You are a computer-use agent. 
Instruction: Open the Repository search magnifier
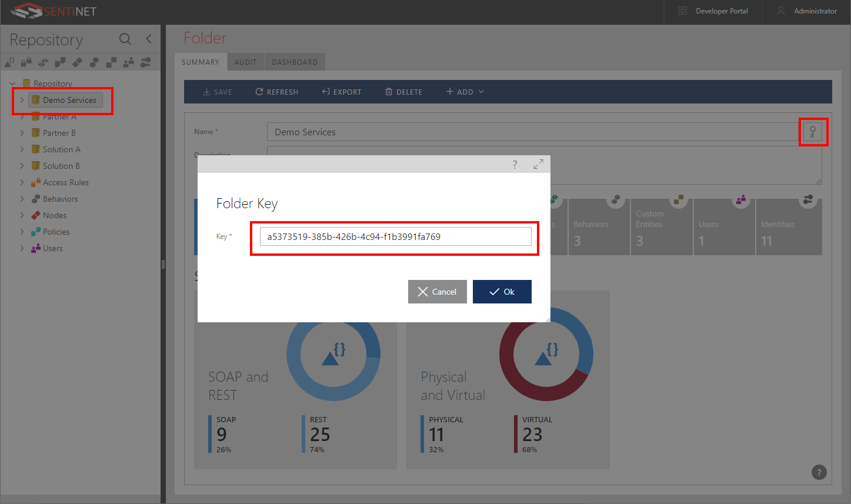point(125,39)
